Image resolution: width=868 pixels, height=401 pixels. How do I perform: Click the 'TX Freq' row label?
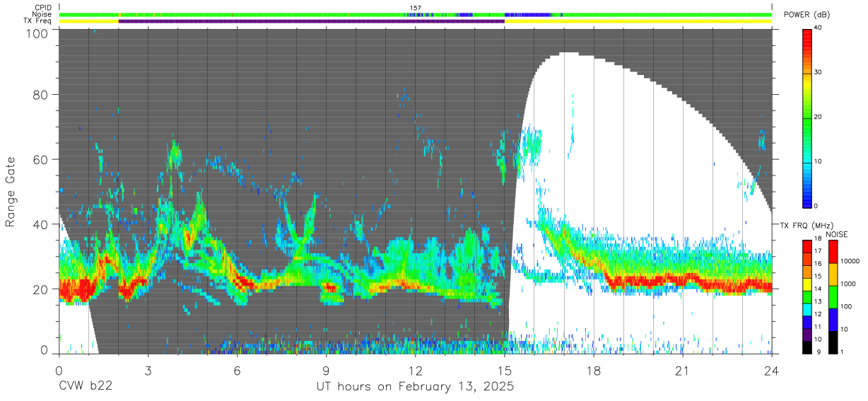38,21
